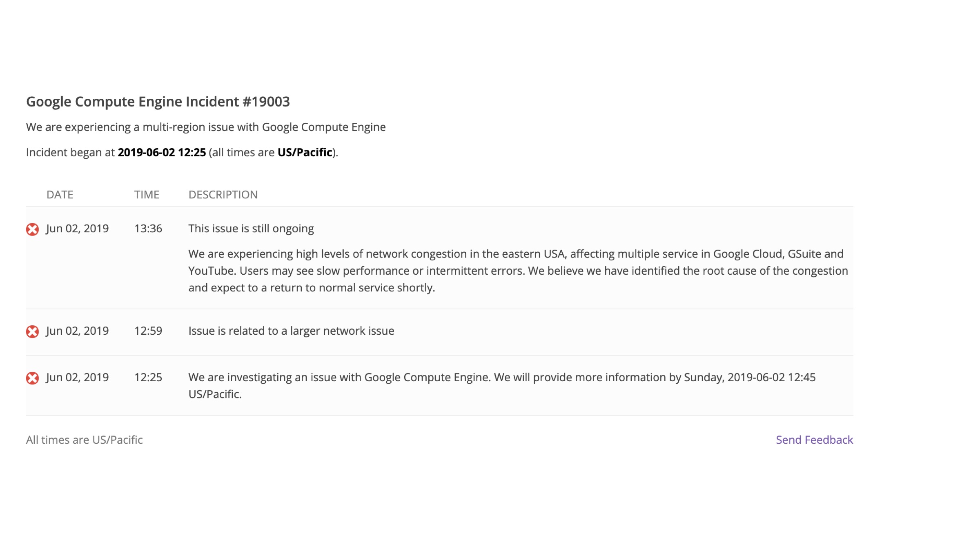
Task: Click the "All times are US/Pacific" footer note
Action: click(85, 440)
